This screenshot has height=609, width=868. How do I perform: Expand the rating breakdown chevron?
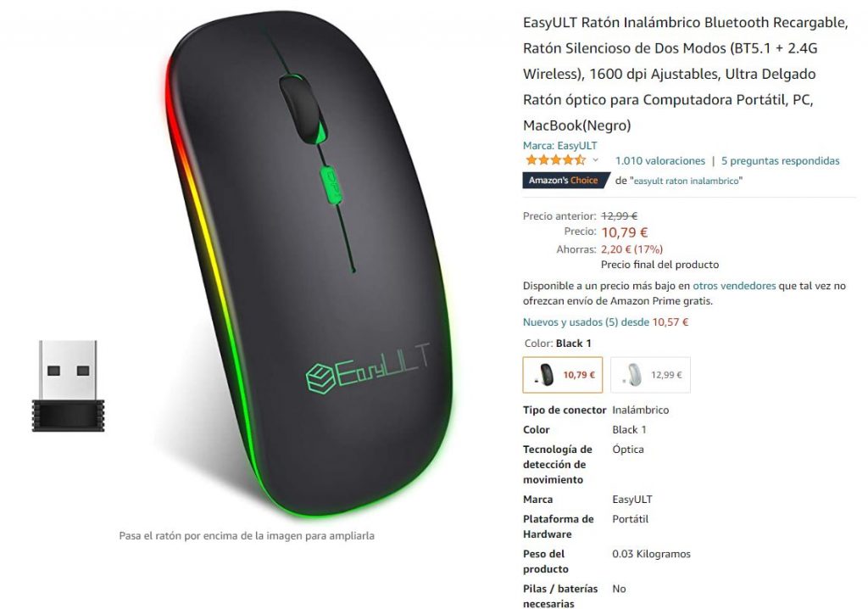(x=596, y=160)
